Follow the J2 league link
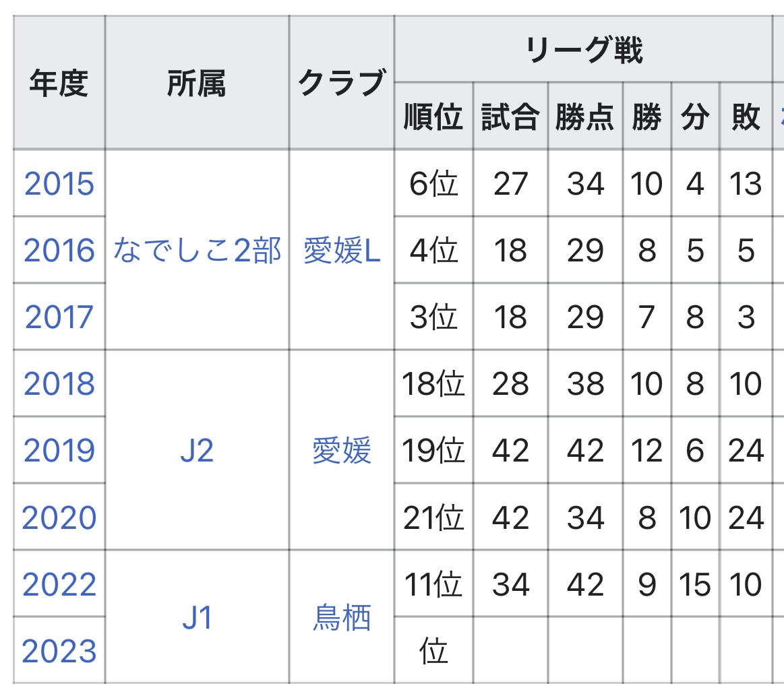This screenshot has height=694, width=784. point(197,451)
